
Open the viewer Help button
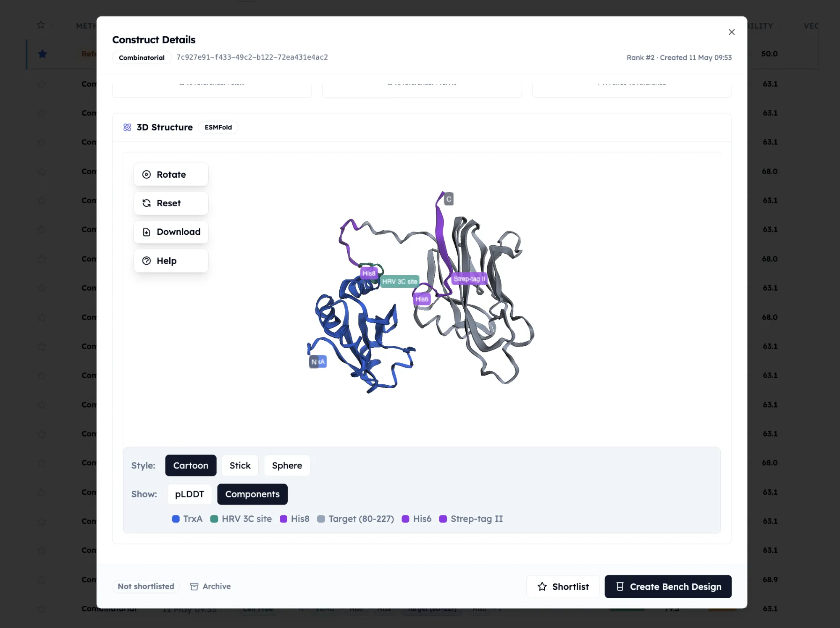coord(171,260)
